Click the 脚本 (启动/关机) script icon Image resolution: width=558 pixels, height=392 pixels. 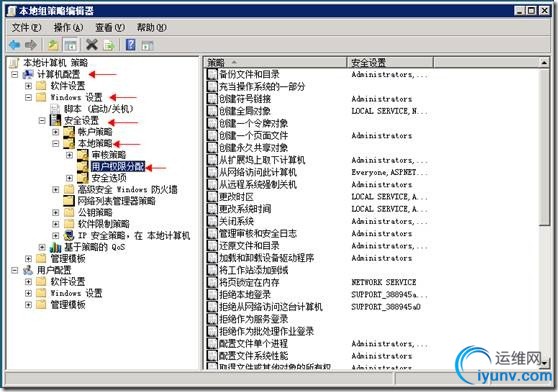tap(55, 108)
